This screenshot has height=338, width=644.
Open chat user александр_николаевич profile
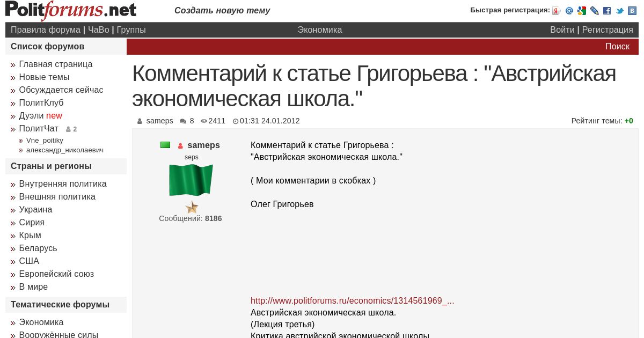(x=65, y=150)
